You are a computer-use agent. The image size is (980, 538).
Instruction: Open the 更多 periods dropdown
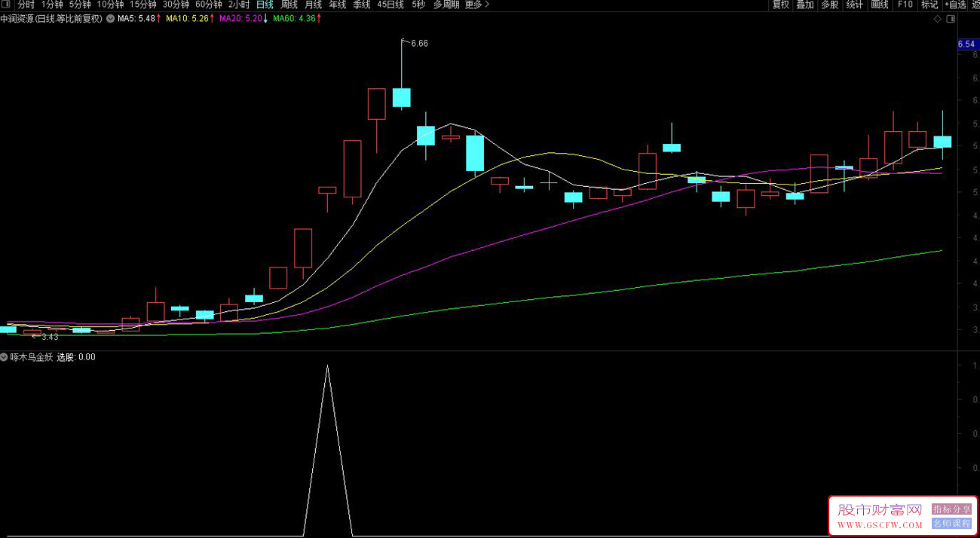point(476,5)
